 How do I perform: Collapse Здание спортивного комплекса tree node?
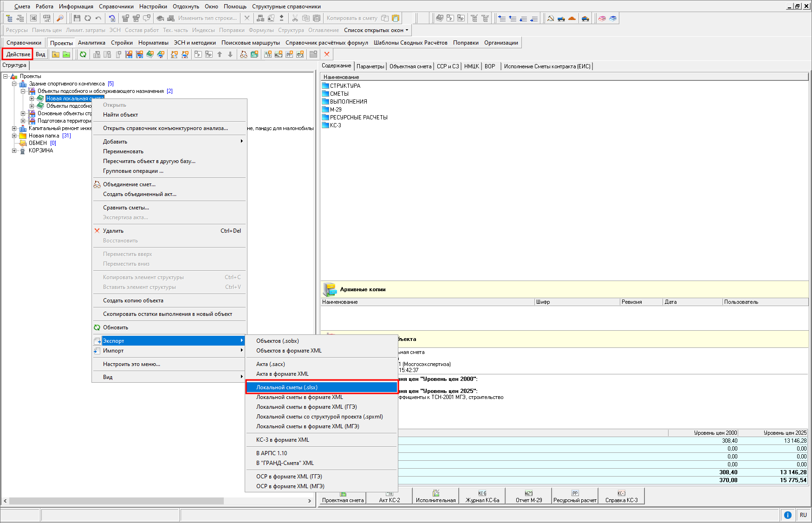click(14, 84)
